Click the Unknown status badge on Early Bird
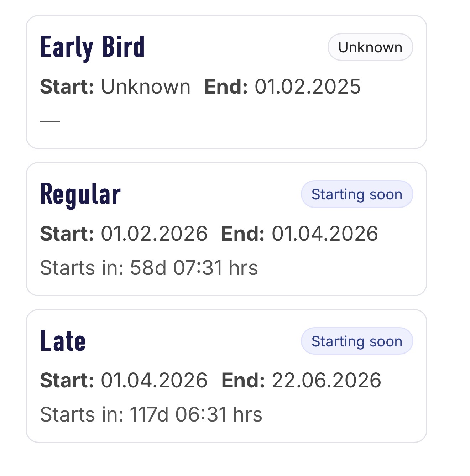 [370, 47]
